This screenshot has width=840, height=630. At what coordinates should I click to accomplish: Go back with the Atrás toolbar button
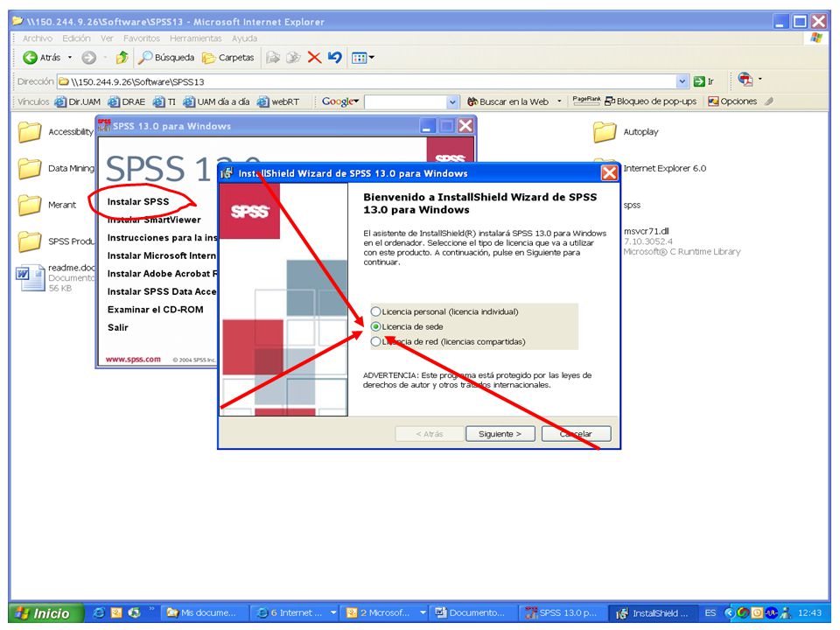pyautogui.click(x=42, y=58)
